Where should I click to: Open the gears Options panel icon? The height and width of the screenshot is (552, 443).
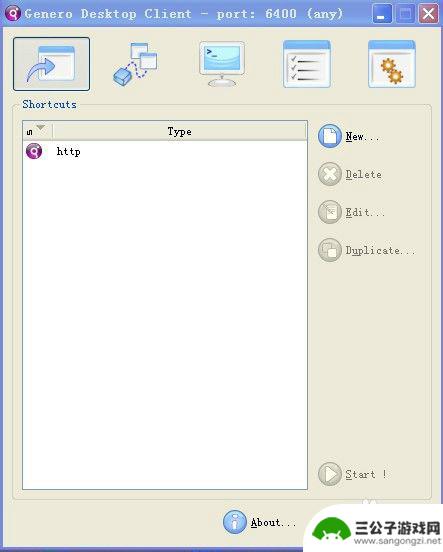[x=392, y=64]
